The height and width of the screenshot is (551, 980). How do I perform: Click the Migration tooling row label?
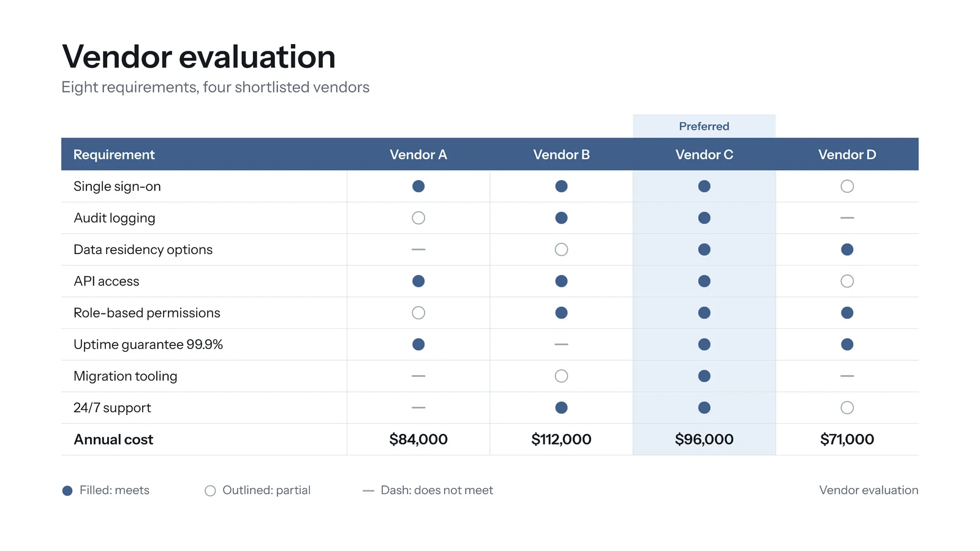point(126,377)
